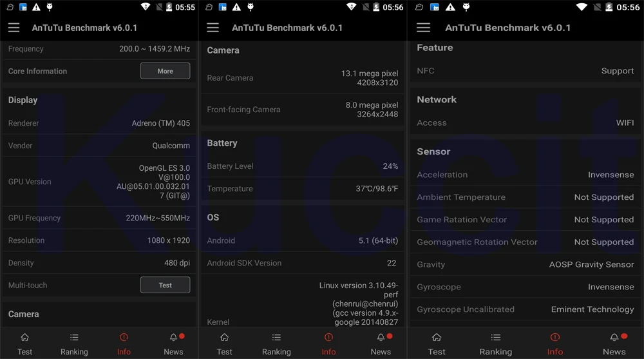644x359 pixels.
Task: Tap WiFi status icon in right screen
Action: tap(582, 7)
